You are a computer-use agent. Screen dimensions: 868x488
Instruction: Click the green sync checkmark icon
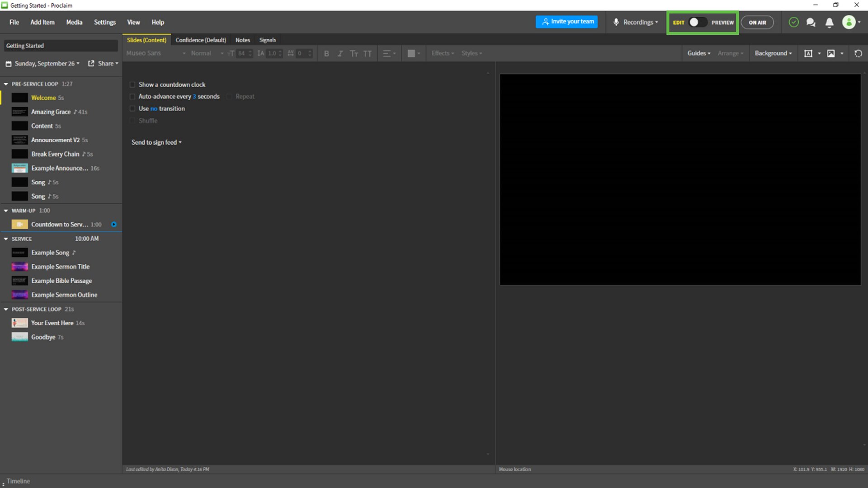pos(793,22)
